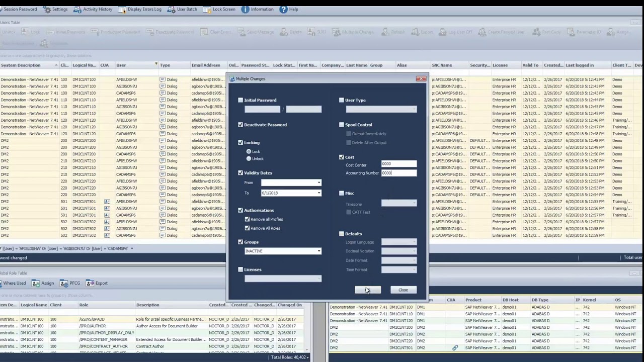Open the Information toolbar item
Image resolution: width=644 pixels, height=362 pixels.
[258, 9]
